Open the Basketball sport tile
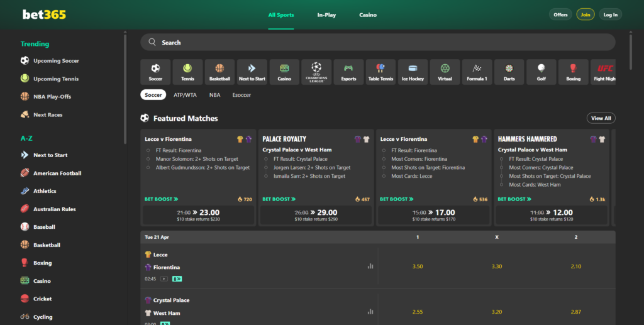 point(219,72)
